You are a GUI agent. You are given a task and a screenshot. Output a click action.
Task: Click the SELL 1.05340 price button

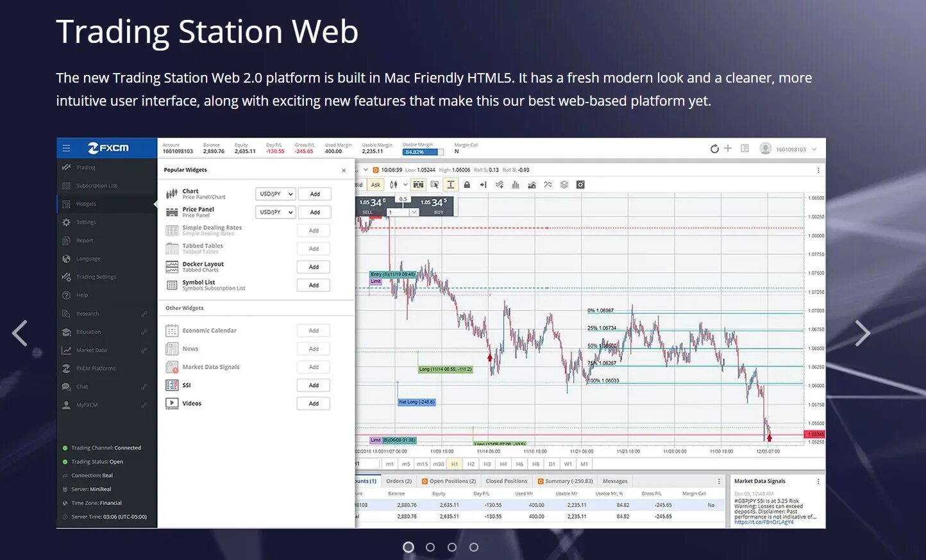[x=373, y=205]
